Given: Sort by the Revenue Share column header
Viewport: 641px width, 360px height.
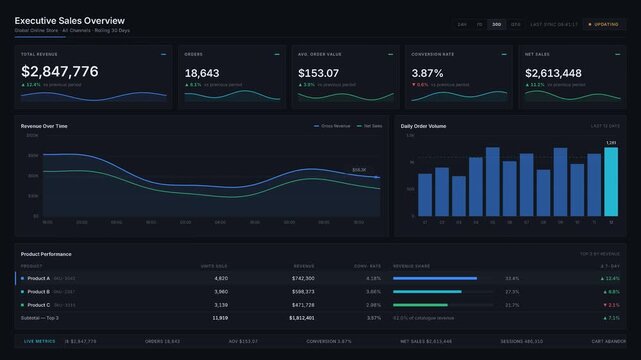Looking at the screenshot, I should (x=412, y=266).
